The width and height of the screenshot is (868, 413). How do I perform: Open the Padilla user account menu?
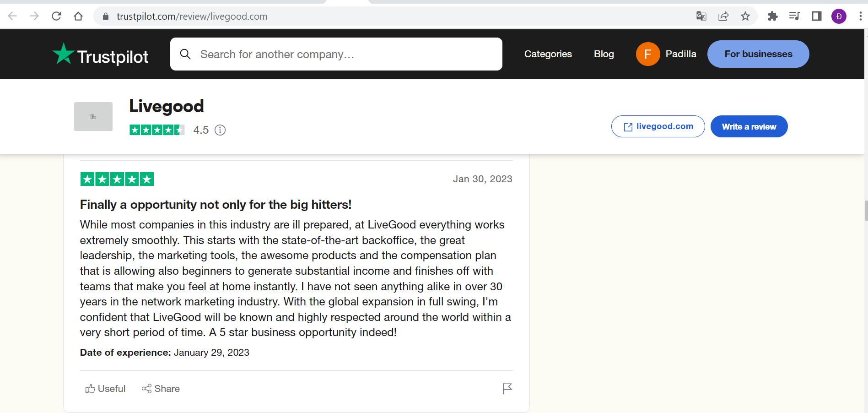666,54
